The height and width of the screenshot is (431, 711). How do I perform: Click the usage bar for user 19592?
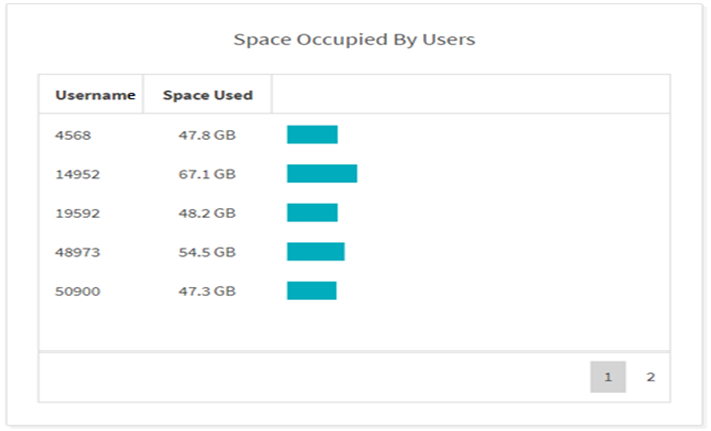312,213
